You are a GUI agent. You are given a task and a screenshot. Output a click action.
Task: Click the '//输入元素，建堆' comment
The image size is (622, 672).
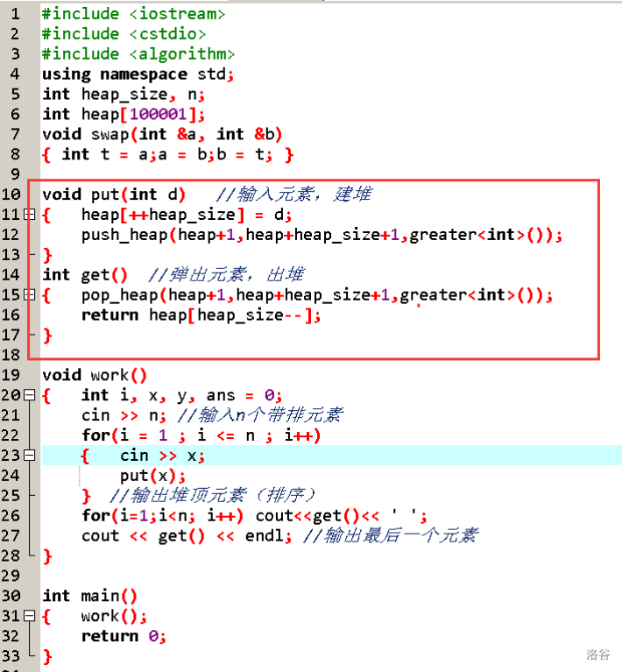click(293, 195)
